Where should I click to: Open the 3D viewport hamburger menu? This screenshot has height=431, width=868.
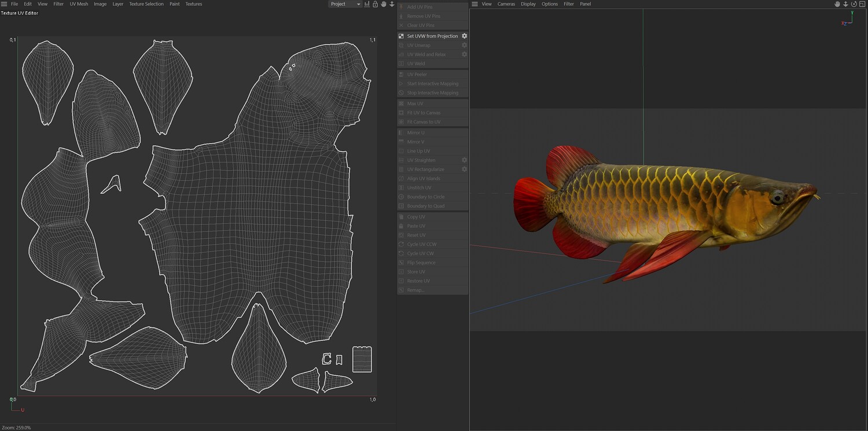pyautogui.click(x=475, y=4)
